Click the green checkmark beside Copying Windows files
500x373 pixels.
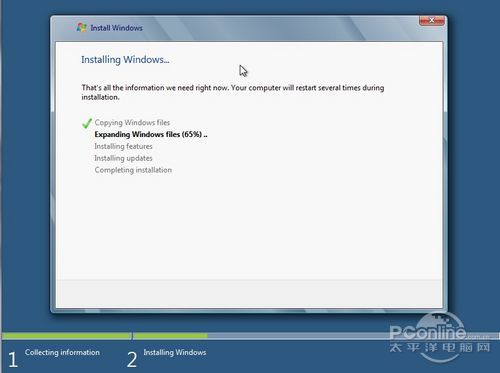[x=87, y=123]
